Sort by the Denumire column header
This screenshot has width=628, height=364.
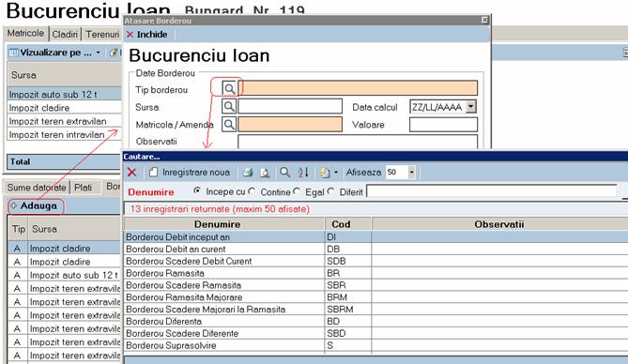[224, 224]
